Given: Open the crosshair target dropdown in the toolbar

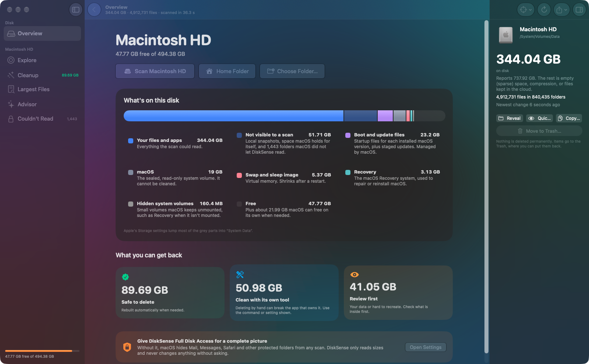Looking at the screenshot, I should 526,10.
